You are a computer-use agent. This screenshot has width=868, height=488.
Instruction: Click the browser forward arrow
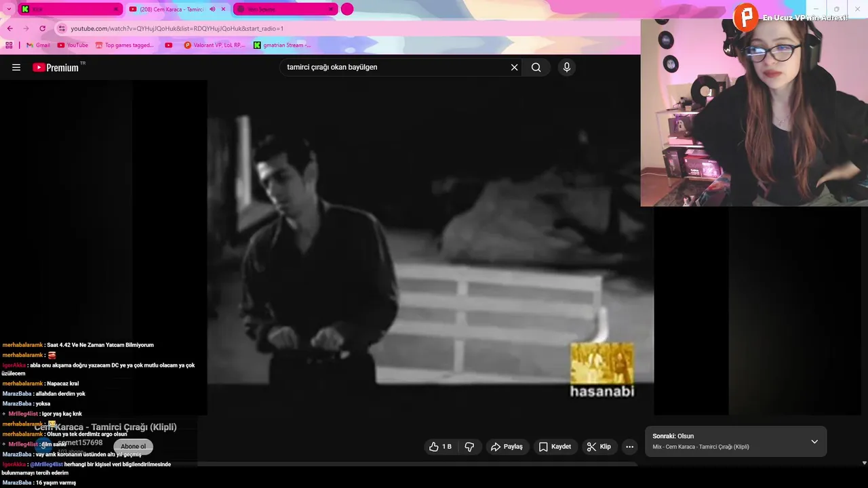pyautogui.click(x=26, y=28)
